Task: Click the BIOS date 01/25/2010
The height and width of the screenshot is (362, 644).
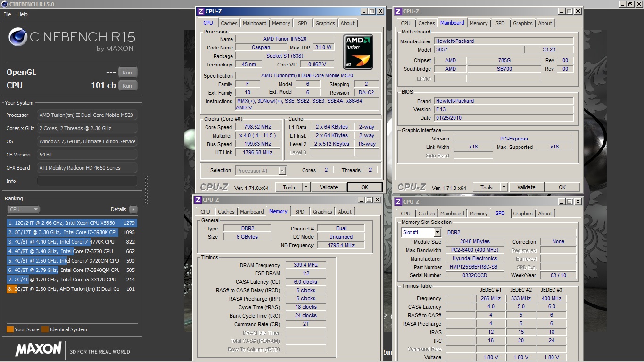Action: tap(504, 118)
